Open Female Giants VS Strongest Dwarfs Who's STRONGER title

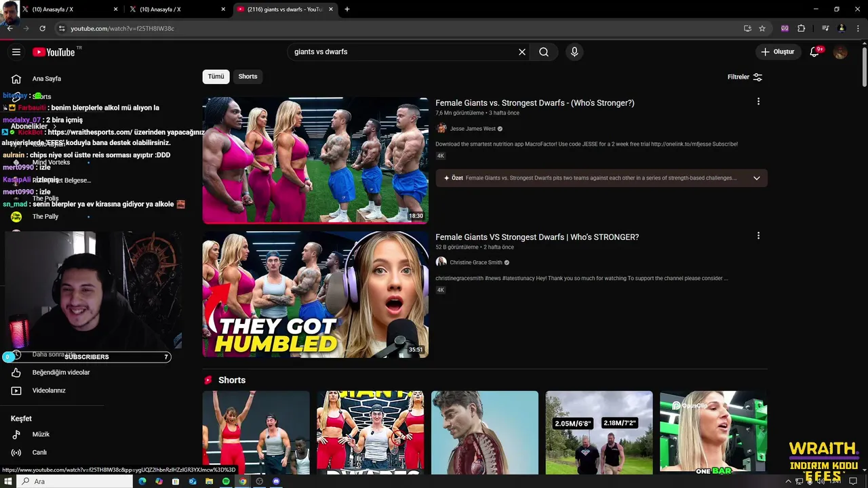coord(537,237)
